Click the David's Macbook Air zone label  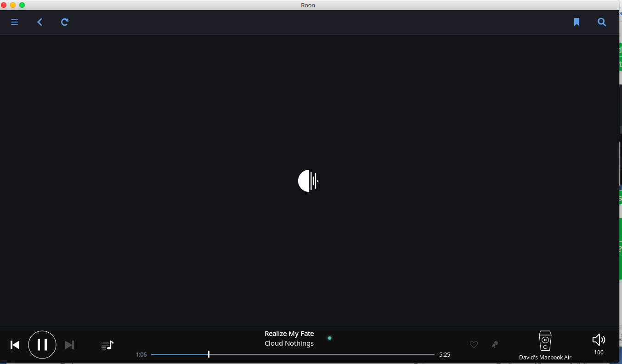click(x=545, y=358)
